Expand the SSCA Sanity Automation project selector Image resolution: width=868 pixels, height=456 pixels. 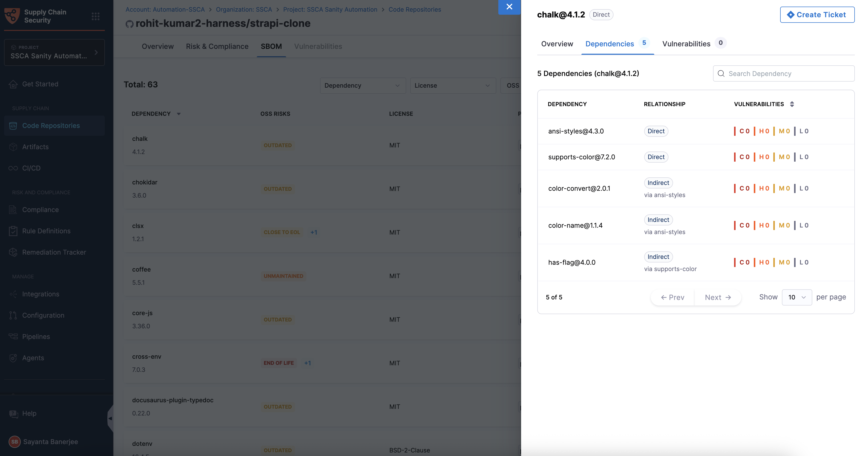pyautogui.click(x=54, y=53)
